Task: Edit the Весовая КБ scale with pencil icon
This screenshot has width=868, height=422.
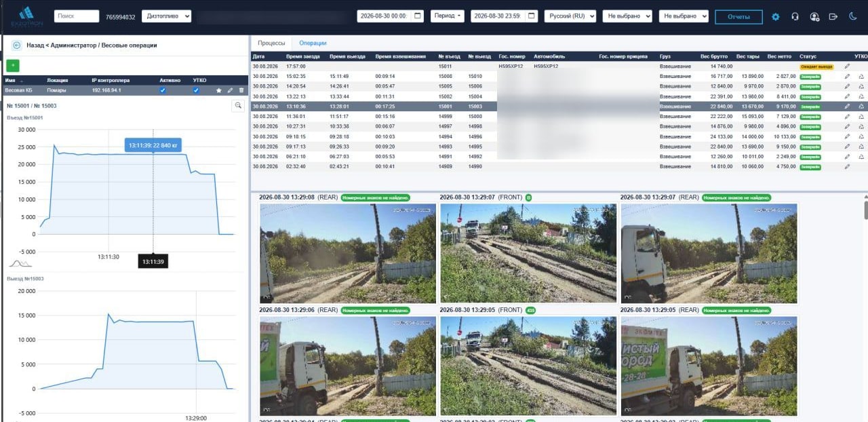Action: click(230, 90)
